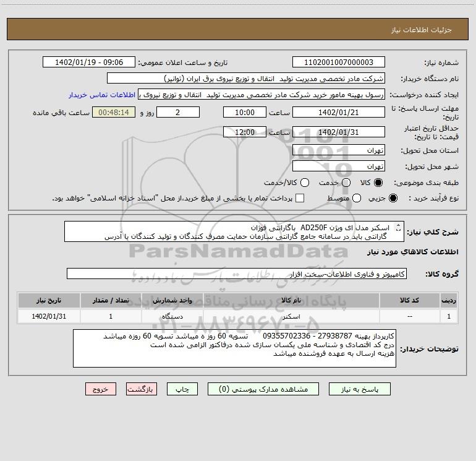Select the متوسط purchase type radio

[357, 198]
